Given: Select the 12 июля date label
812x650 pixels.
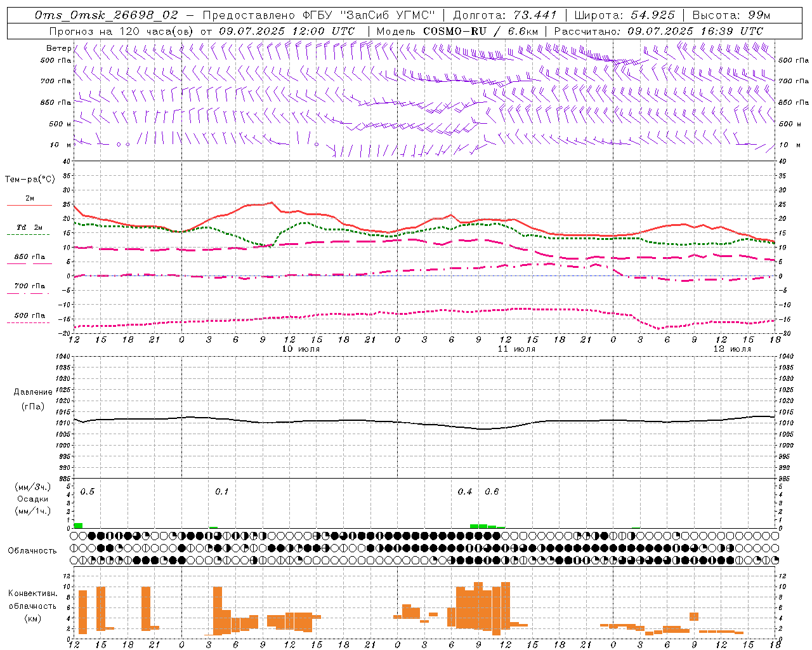Looking at the screenshot, I should (x=732, y=349).
